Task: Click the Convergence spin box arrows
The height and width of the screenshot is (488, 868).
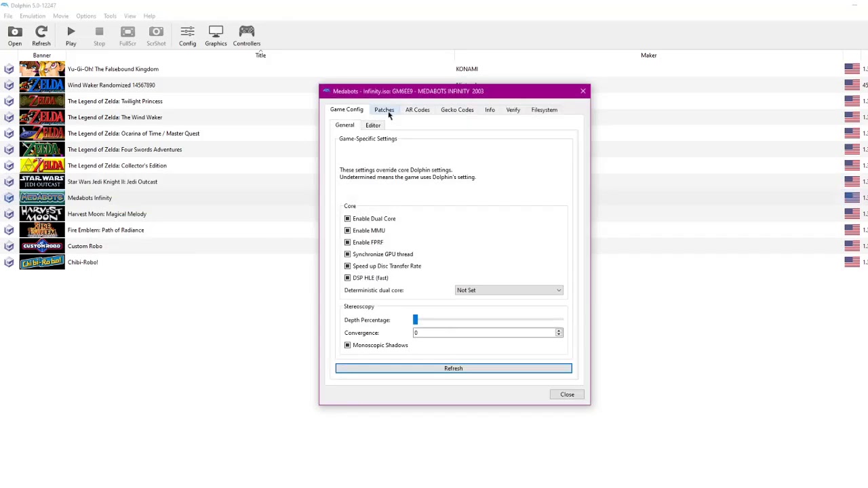Action: [x=559, y=333]
